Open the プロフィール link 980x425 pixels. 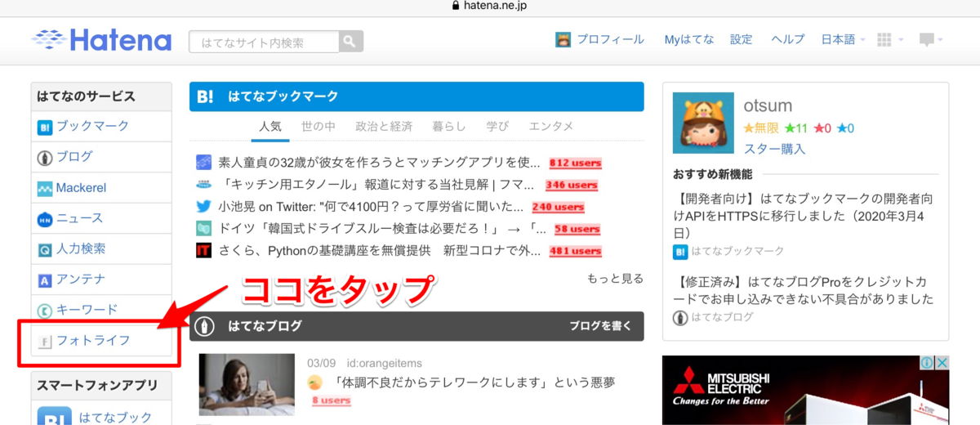pos(610,39)
